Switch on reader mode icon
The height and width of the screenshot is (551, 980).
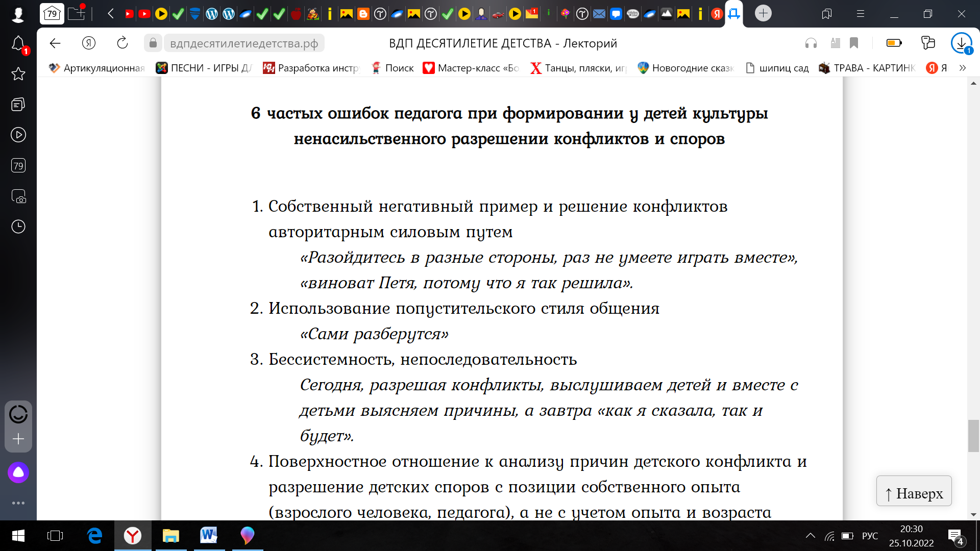pyautogui.click(x=835, y=43)
